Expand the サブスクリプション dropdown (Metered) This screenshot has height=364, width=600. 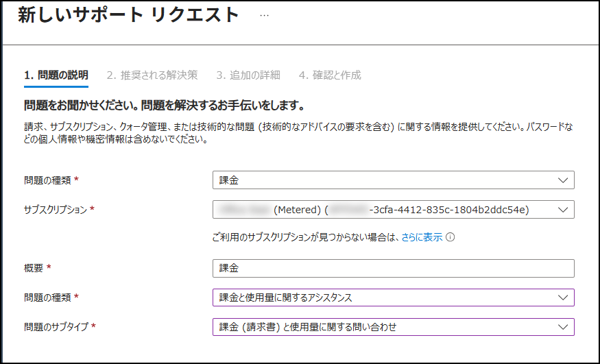tap(394, 210)
